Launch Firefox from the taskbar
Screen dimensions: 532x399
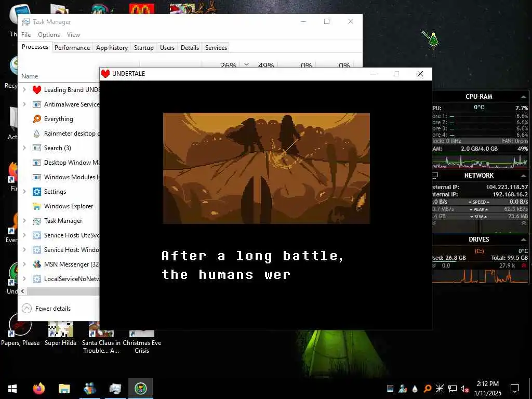pos(38,389)
